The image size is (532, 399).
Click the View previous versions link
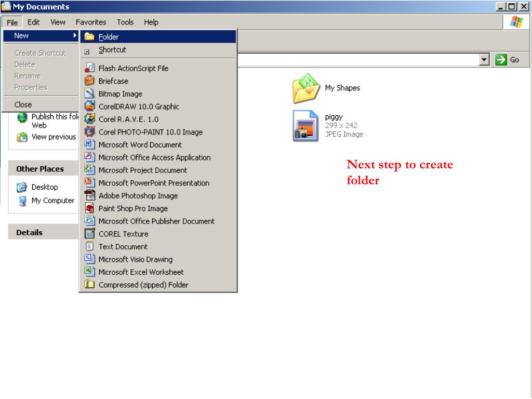(x=54, y=137)
